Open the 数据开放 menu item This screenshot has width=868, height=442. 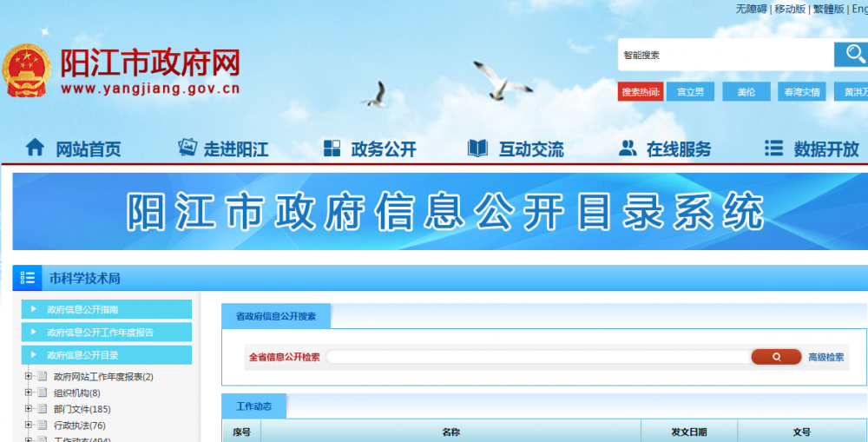(x=826, y=149)
